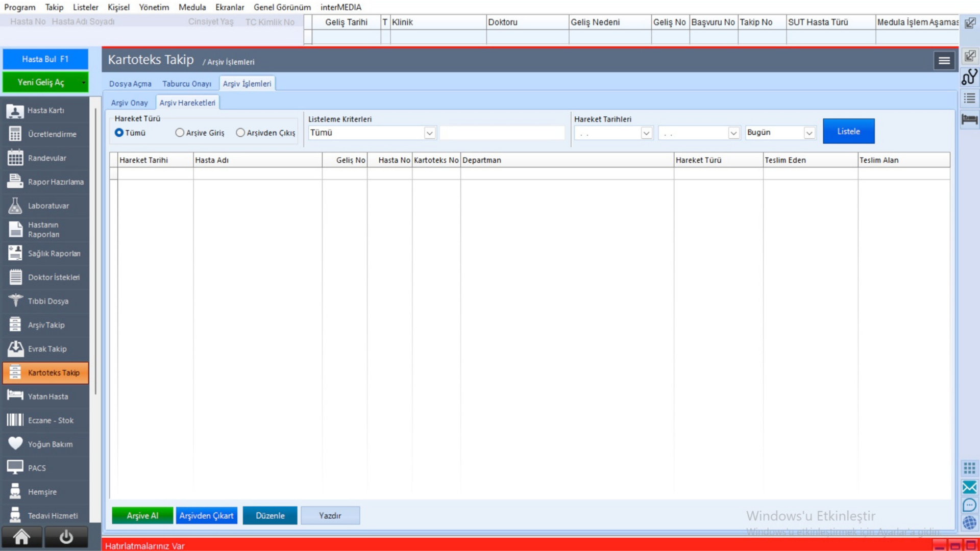Open the hamburger menu in Kartoteks header
This screenshot has height=551, width=980.
point(944,61)
